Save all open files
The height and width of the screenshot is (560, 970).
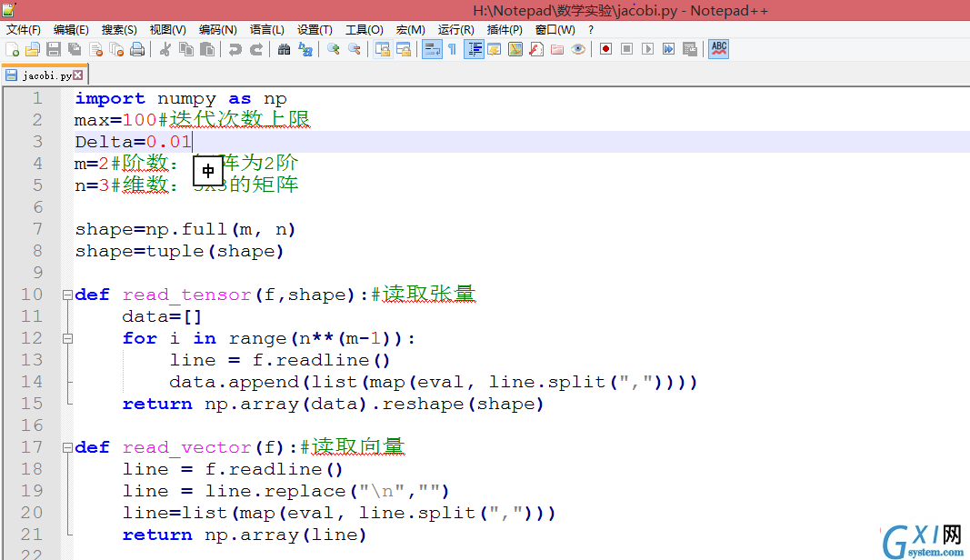(75, 49)
